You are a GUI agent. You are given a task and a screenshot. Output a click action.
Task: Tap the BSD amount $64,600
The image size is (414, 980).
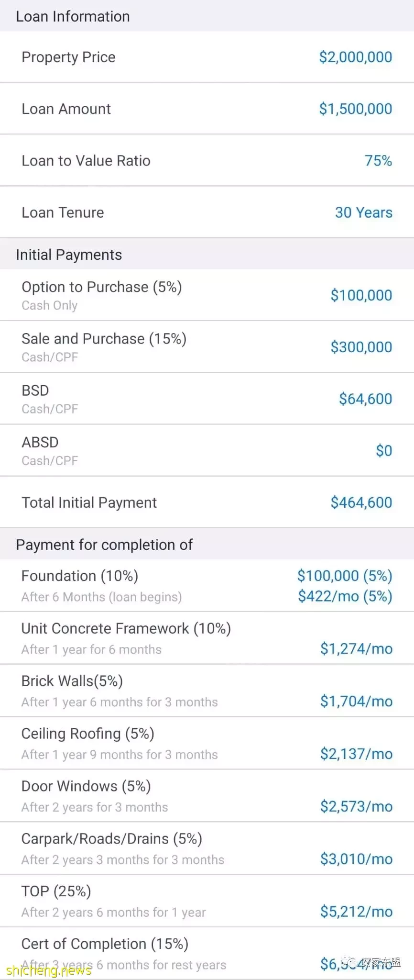tap(365, 399)
